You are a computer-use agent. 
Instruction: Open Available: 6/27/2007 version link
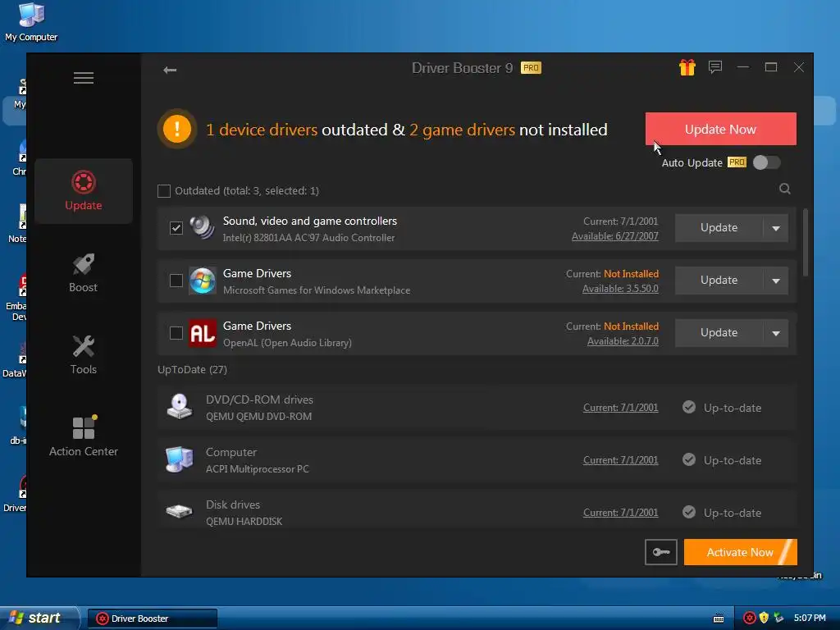[x=615, y=236]
